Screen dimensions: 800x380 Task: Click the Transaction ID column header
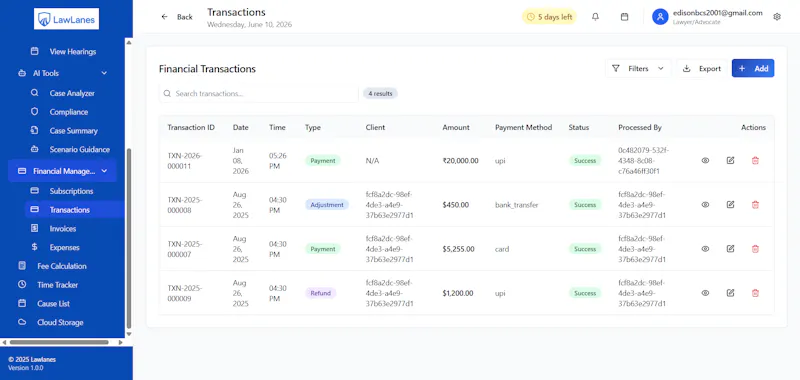[x=191, y=128]
